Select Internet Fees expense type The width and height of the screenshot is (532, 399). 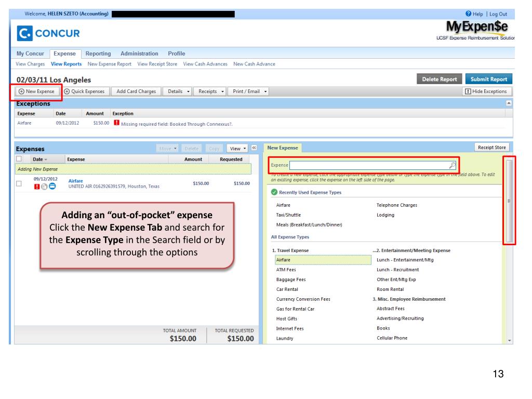click(x=290, y=328)
